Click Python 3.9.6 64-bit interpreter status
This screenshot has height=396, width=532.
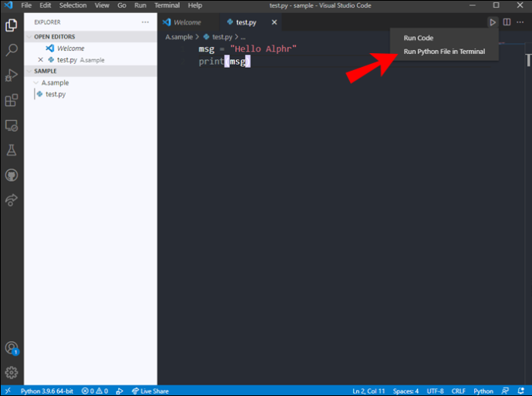47,391
